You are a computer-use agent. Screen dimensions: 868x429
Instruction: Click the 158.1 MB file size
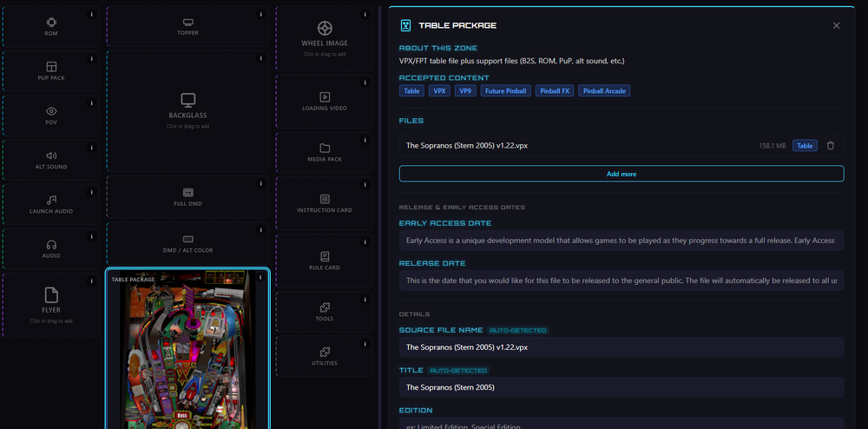[x=773, y=146]
